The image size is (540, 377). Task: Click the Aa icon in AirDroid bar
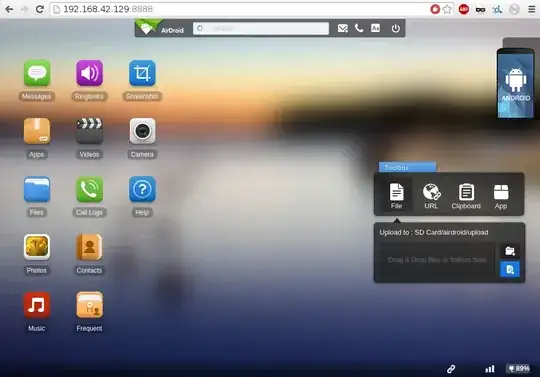point(375,28)
